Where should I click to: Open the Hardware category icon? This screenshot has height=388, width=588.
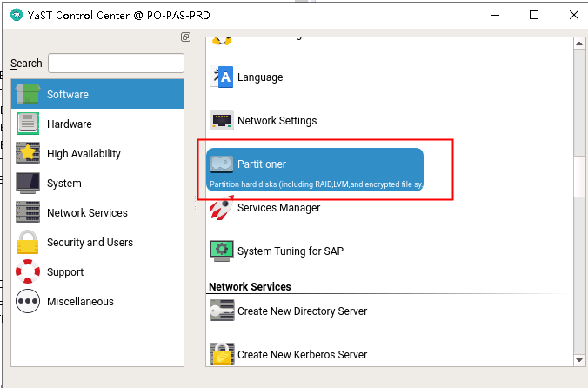coord(27,124)
